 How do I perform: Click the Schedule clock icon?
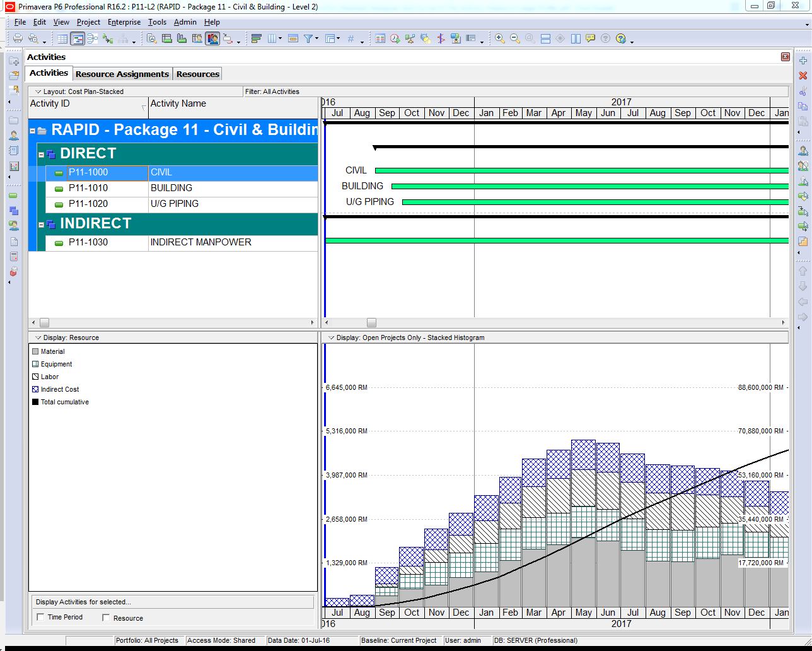point(395,38)
